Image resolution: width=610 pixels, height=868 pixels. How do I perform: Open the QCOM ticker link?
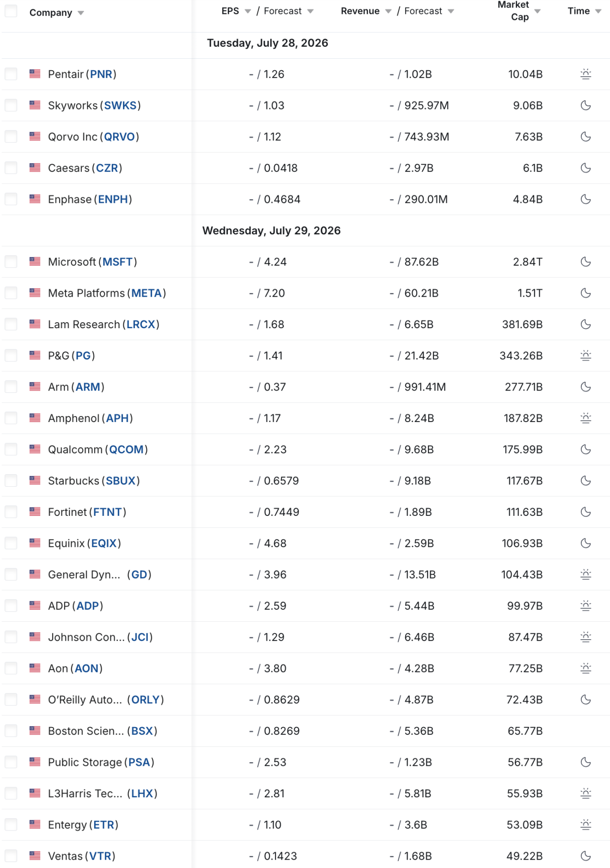[x=126, y=449]
